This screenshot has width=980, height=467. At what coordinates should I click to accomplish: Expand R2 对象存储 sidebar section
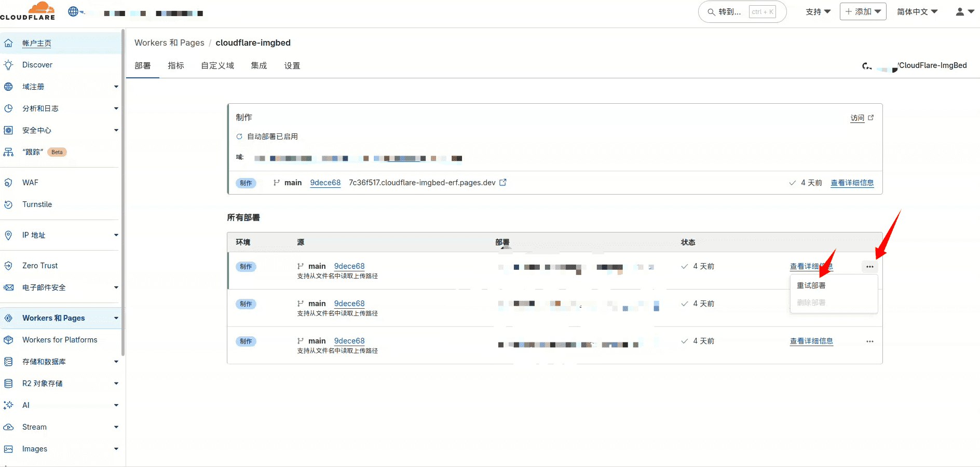116,383
